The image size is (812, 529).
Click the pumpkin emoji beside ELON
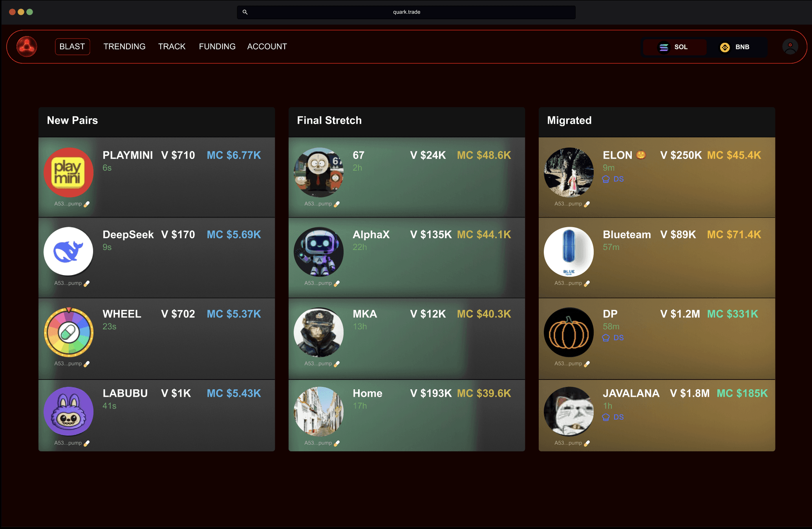point(641,155)
